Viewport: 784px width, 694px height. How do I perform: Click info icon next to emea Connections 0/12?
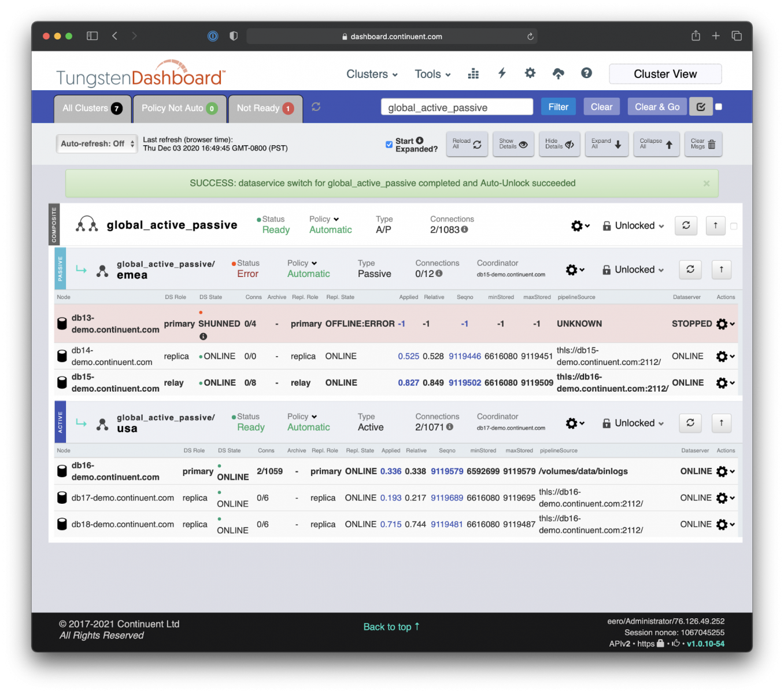[x=439, y=274]
